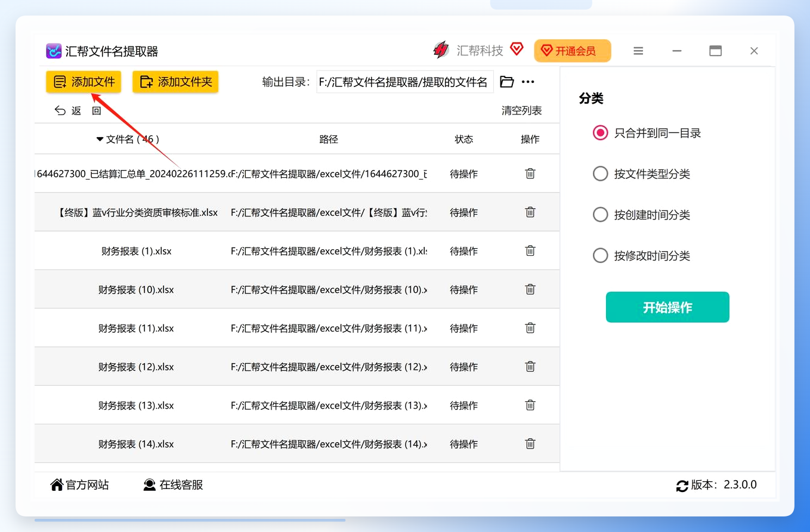
Task: Select 按修改时间分类 radio option
Action: point(600,256)
